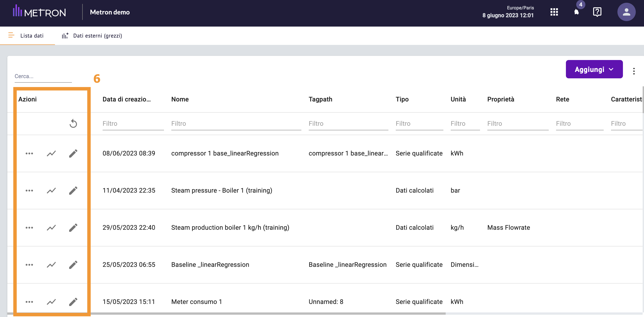The height and width of the screenshot is (317, 644).
Task: View chart for compressor 1 base_linearRegression
Action: pos(51,153)
